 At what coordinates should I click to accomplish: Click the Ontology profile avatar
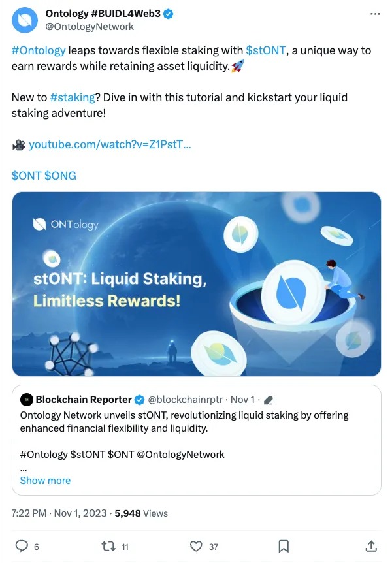(25, 20)
